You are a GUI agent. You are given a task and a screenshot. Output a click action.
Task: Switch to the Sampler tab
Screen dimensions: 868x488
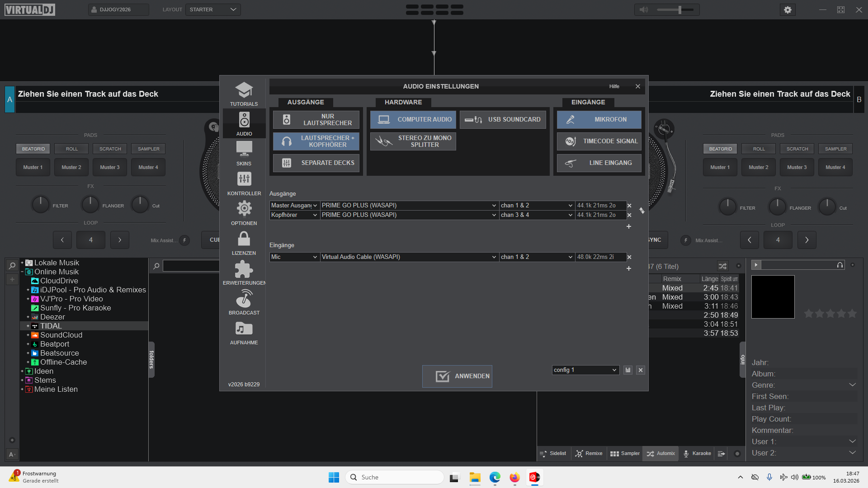(x=625, y=454)
